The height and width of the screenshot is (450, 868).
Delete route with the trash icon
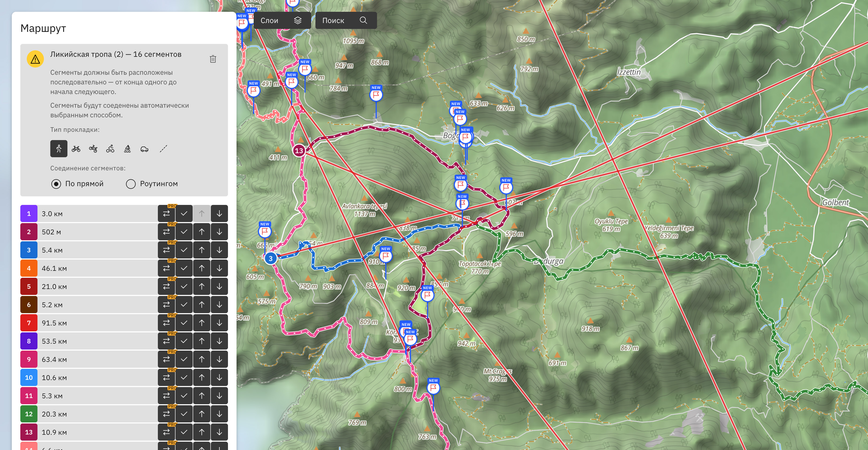213,59
